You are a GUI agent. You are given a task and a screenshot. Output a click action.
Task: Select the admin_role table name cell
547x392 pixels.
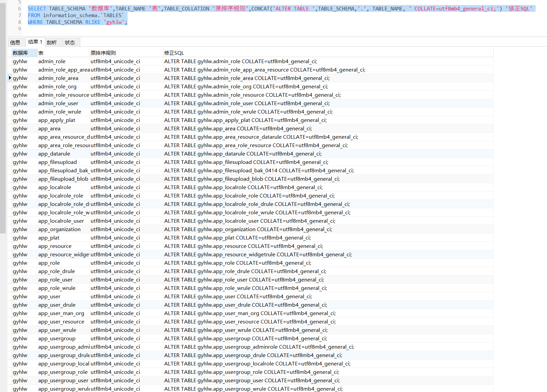coord(52,61)
